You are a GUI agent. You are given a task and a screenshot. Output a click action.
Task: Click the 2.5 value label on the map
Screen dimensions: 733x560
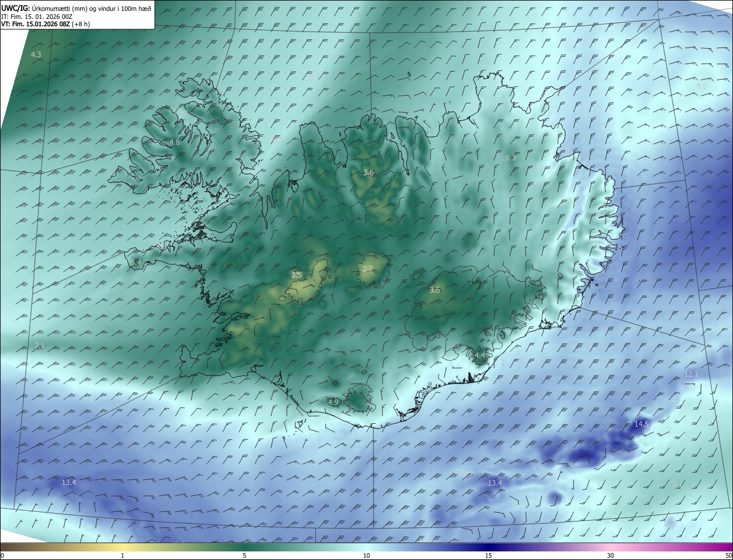click(x=297, y=275)
